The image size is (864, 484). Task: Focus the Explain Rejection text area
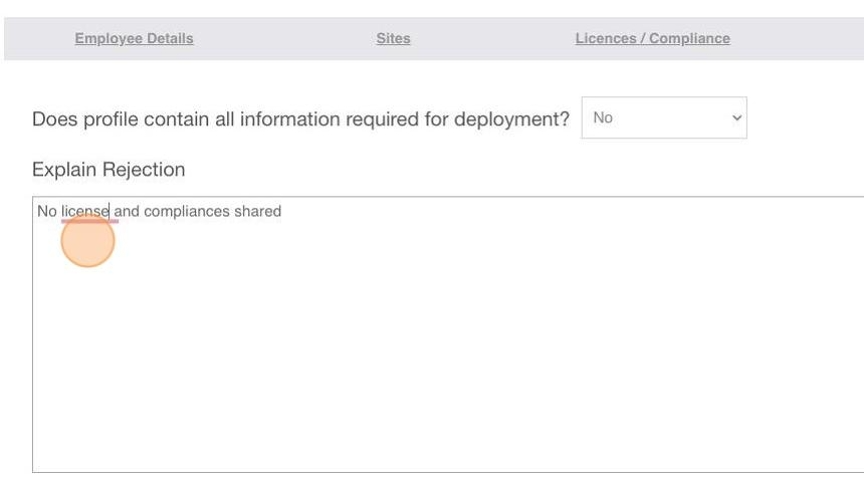[x=448, y=334]
